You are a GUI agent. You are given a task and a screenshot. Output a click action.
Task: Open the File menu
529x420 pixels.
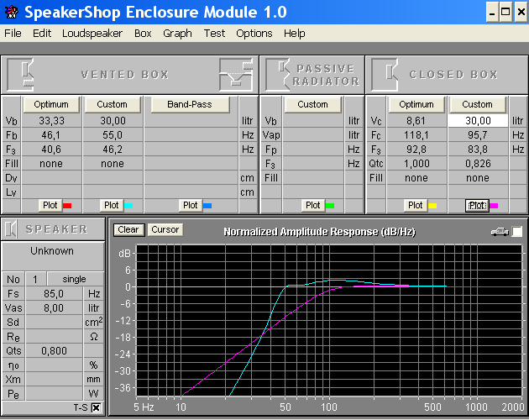coord(13,34)
